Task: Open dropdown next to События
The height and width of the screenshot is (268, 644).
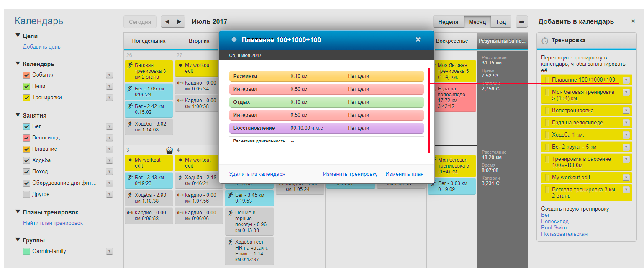Action: click(x=109, y=75)
